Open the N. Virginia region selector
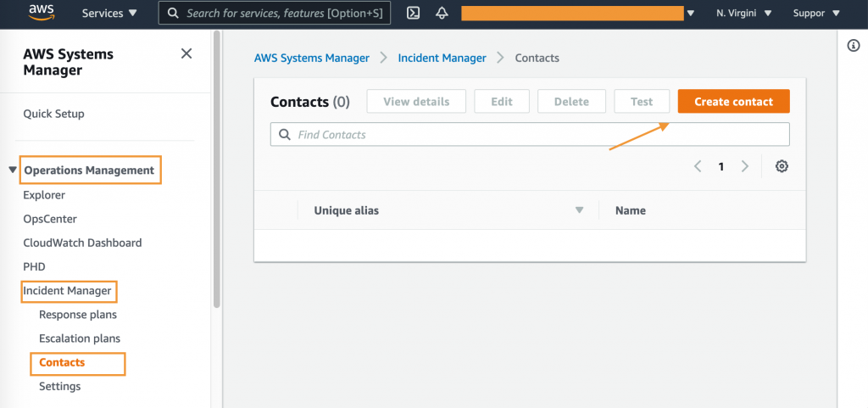This screenshot has width=868, height=408. click(x=743, y=14)
